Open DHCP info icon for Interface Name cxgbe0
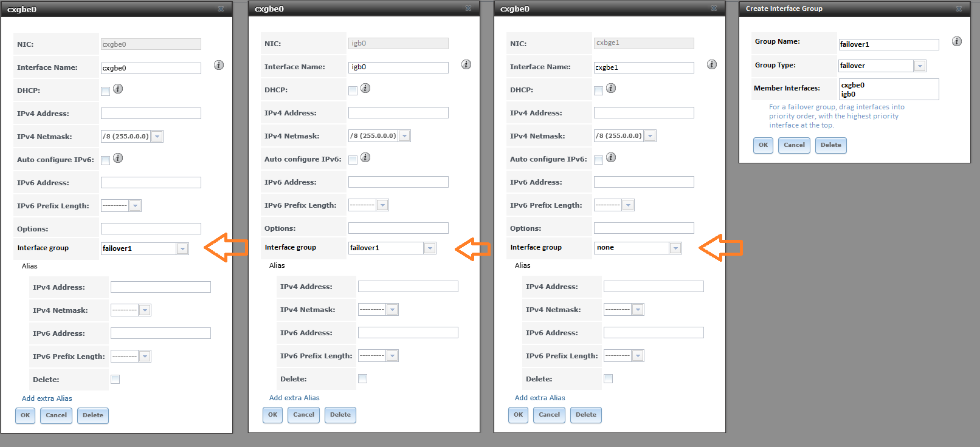This screenshot has width=980, height=447. pos(118,89)
